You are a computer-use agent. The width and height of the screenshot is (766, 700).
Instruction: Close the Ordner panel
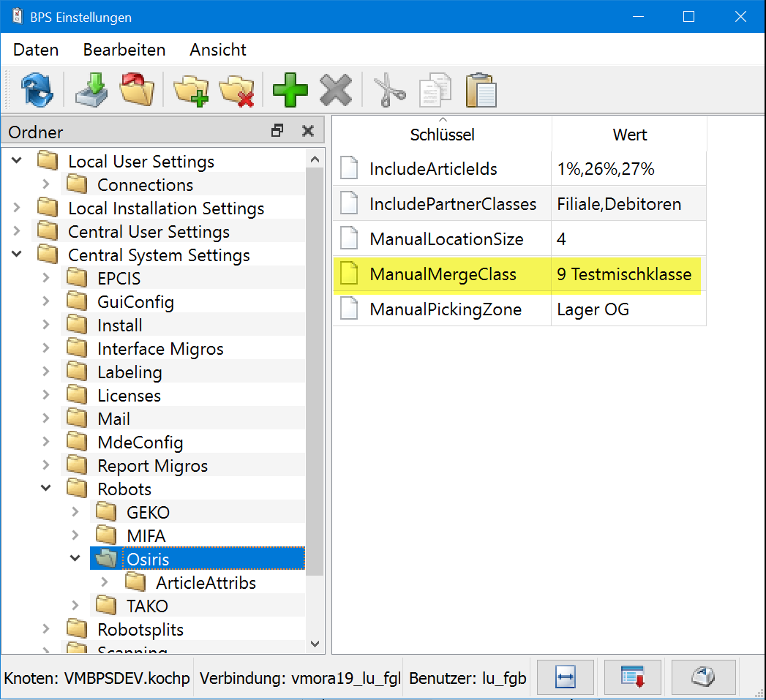[308, 131]
